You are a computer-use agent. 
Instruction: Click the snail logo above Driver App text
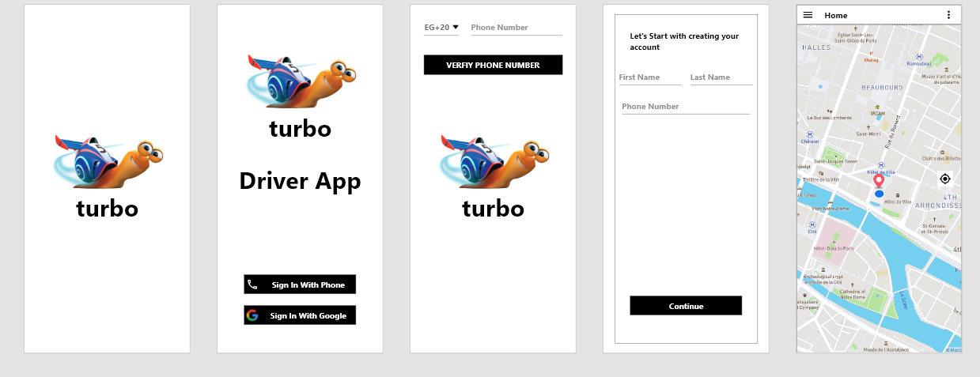(x=301, y=81)
